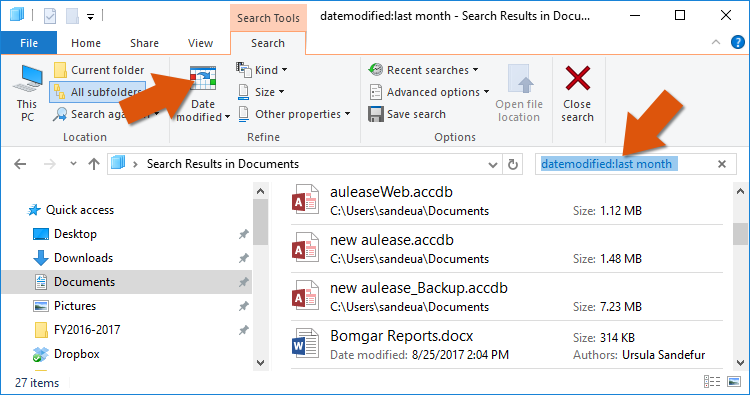Click the pin icon next to Downloads
This screenshot has height=395, width=750.
[243, 258]
